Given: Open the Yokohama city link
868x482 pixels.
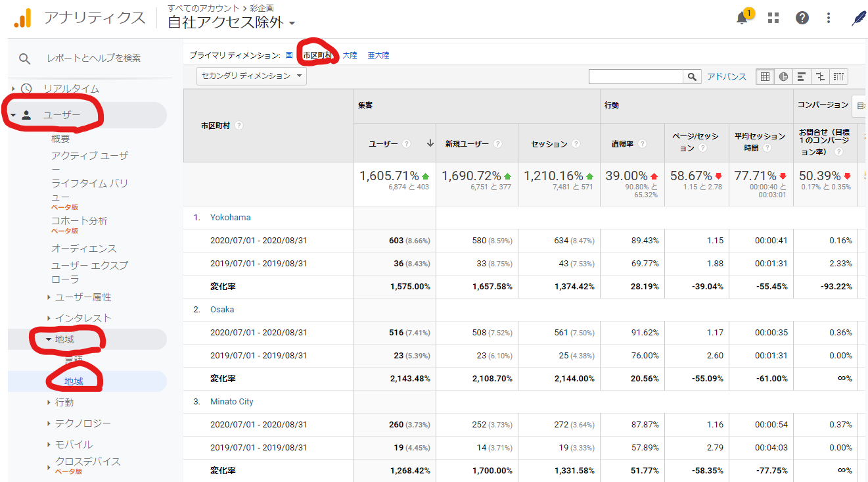Looking at the screenshot, I should [x=230, y=218].
